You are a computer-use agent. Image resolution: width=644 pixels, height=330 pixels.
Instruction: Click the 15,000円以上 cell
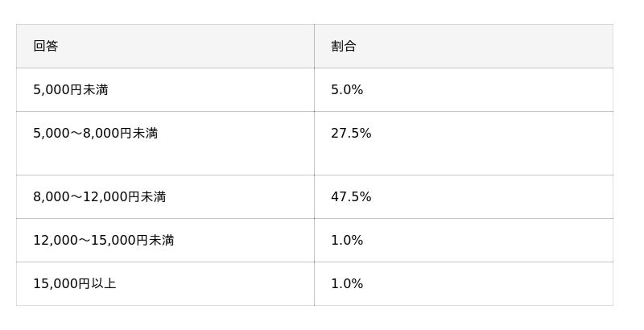pyautogui.click(x=74, y=283)
